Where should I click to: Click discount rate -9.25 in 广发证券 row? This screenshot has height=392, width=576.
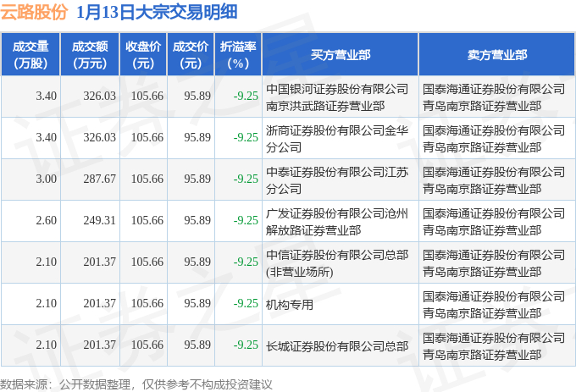point(246,220)
